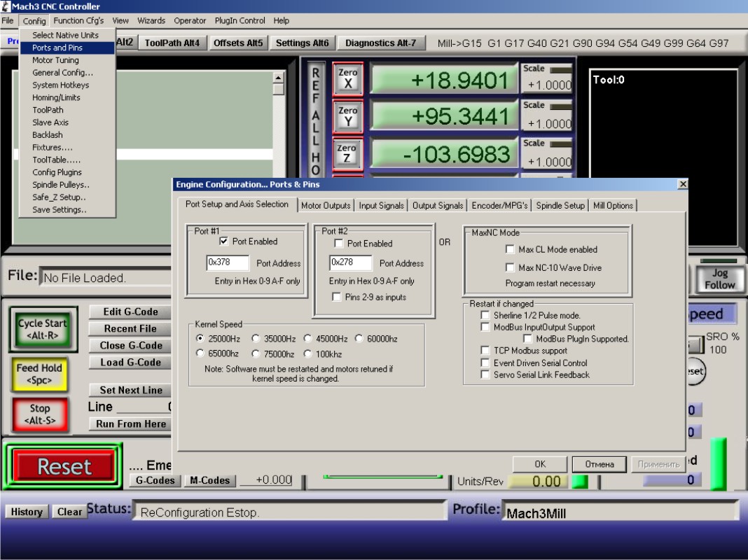Click the Load G-Code button
This screenshot has height=560, width=748.
pos(131,363)
